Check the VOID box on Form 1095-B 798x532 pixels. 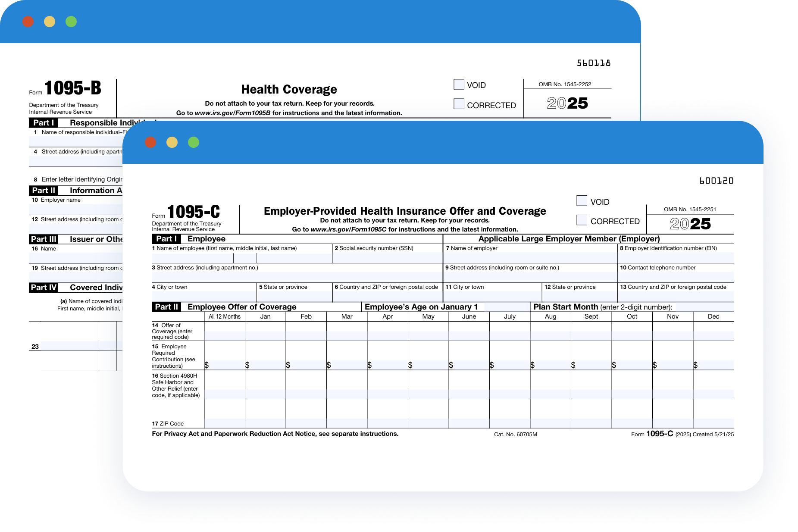tap(459, 84)
